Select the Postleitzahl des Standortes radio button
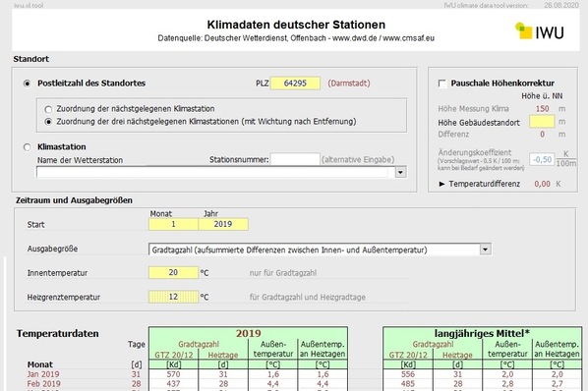The image size is (588, 391). (27, 84)
